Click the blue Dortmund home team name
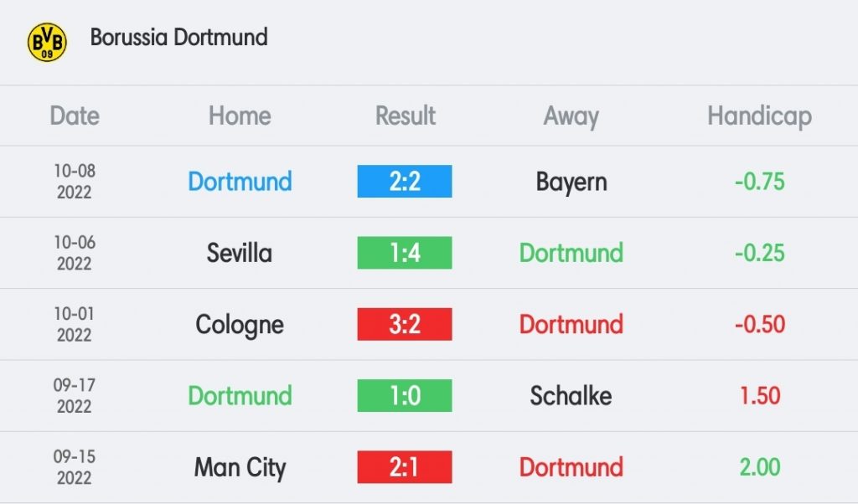858x504 pixels. tap(240, 182)
